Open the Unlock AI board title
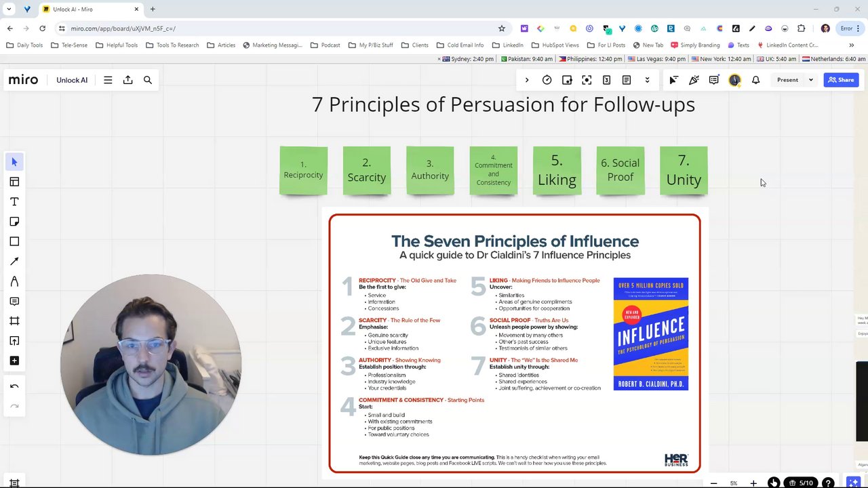This screenshot has height=488, width=868. (x=72, y=80)
